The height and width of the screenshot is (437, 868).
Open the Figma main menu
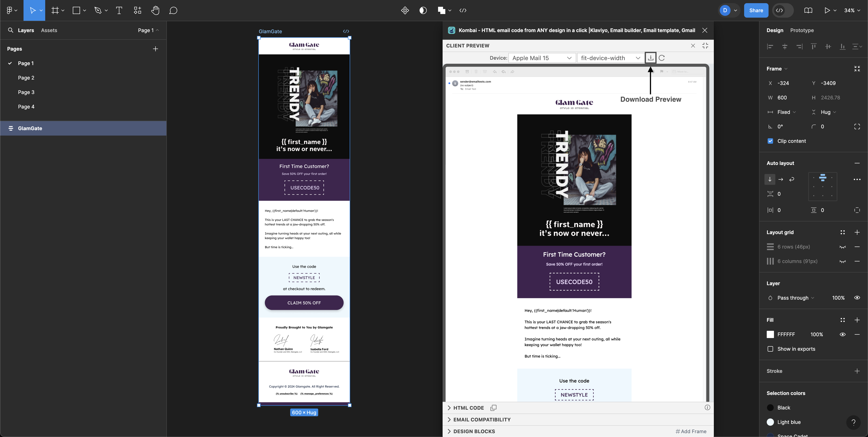12,10
